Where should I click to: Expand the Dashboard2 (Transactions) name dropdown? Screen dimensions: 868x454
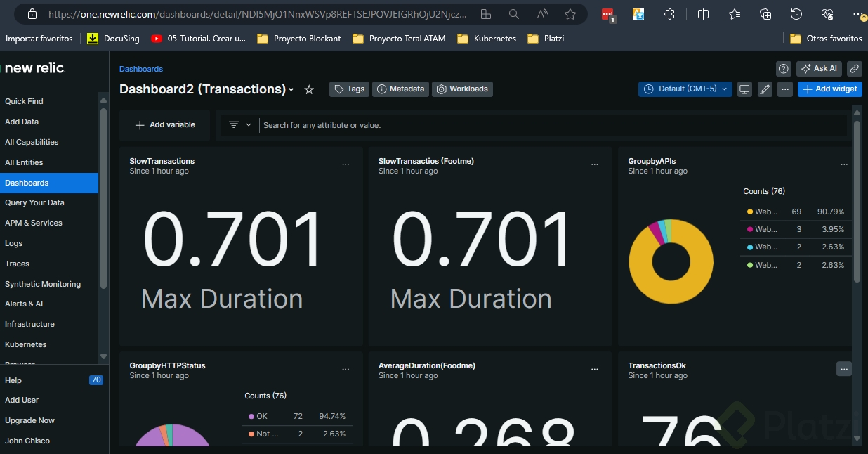tap(291, 90)
